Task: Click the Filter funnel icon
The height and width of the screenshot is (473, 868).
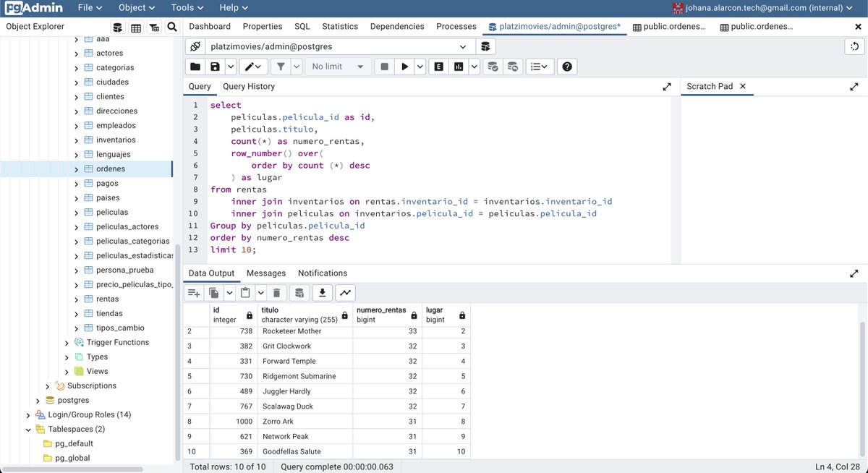Action: coord(281,67)
